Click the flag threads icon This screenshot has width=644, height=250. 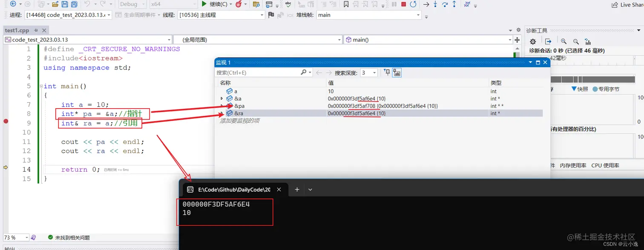(x=271, y=15)
